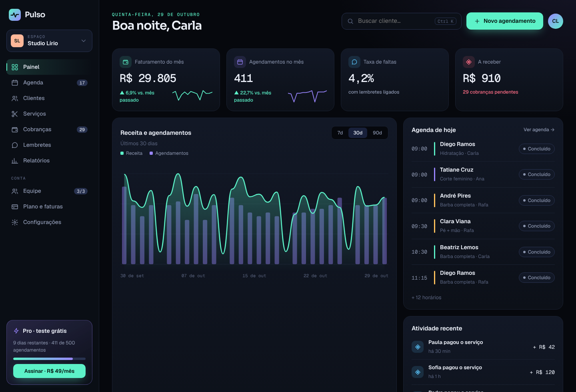Click the Novo agendamento button
Viewport: 576px width, 392px height.
(505, 21)
